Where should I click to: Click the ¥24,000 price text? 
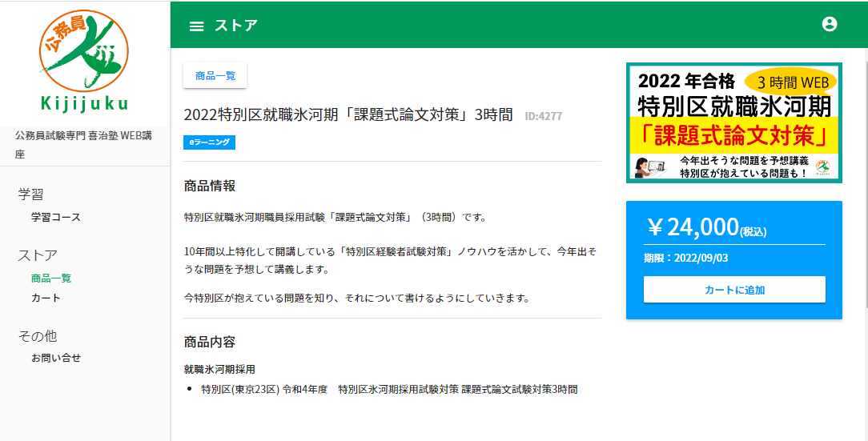click(x=693, y=228)
